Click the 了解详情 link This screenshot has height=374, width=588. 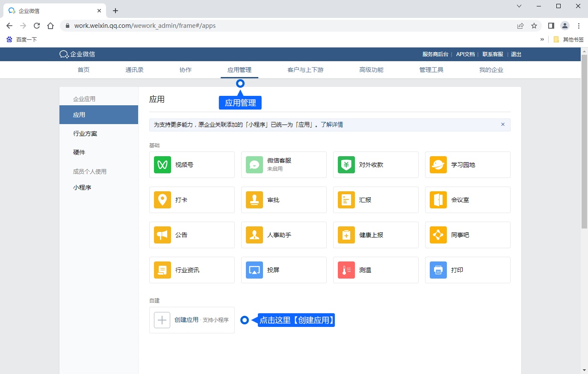coord(332,125)
